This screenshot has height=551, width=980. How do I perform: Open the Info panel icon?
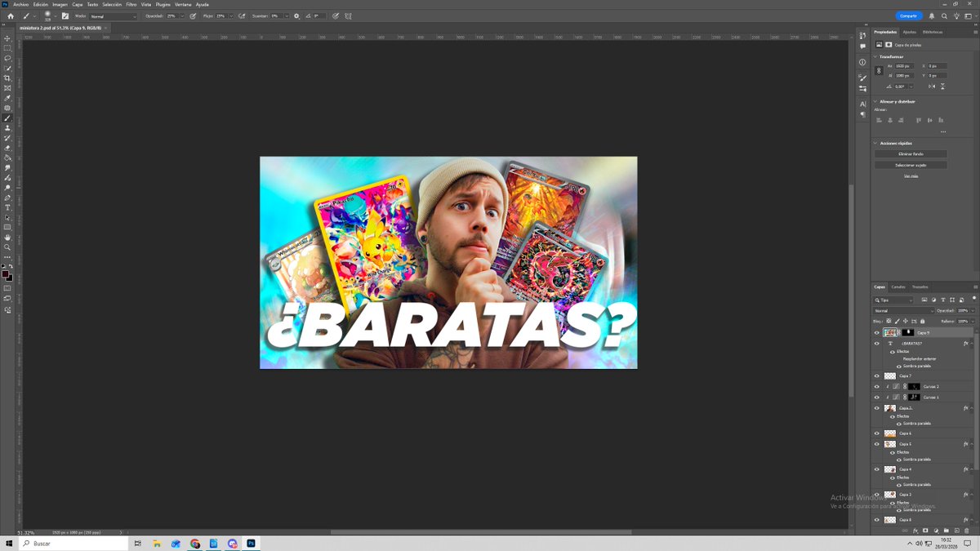click(x=862, y=62)
